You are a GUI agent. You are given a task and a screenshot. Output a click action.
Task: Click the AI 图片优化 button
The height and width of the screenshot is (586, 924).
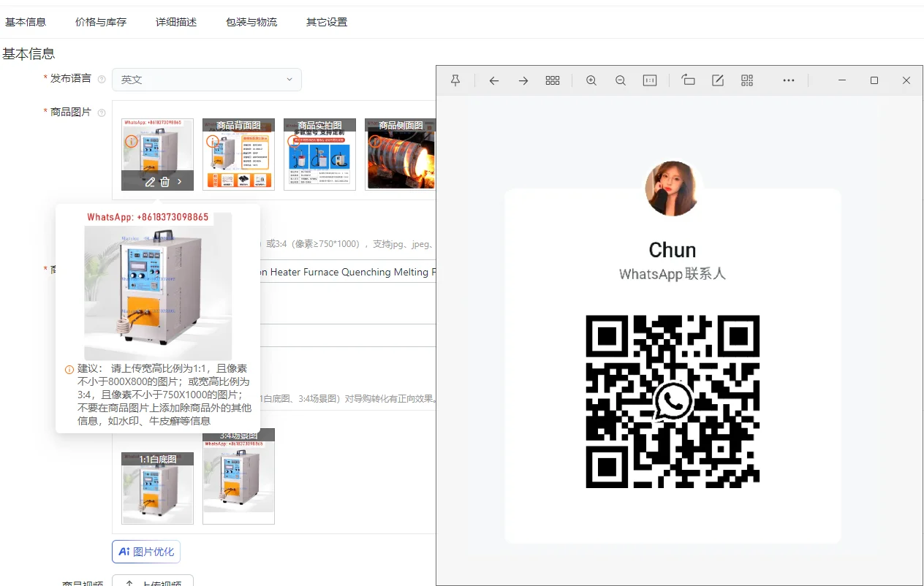tap(146, 552)
